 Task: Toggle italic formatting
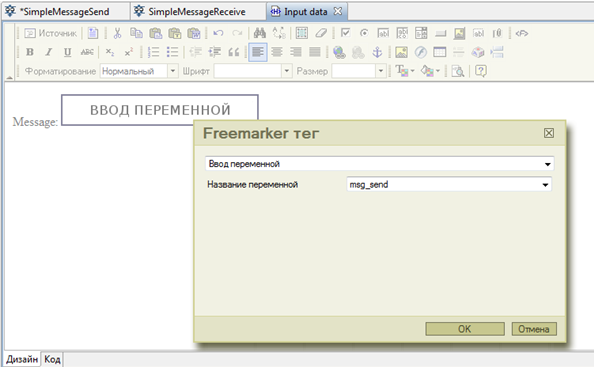48,52
